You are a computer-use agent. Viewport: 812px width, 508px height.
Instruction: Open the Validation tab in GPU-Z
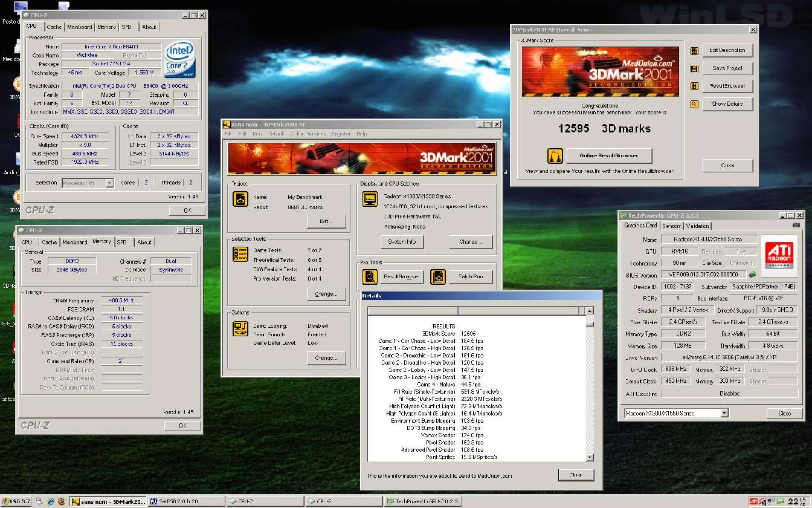tap(697, 226)
